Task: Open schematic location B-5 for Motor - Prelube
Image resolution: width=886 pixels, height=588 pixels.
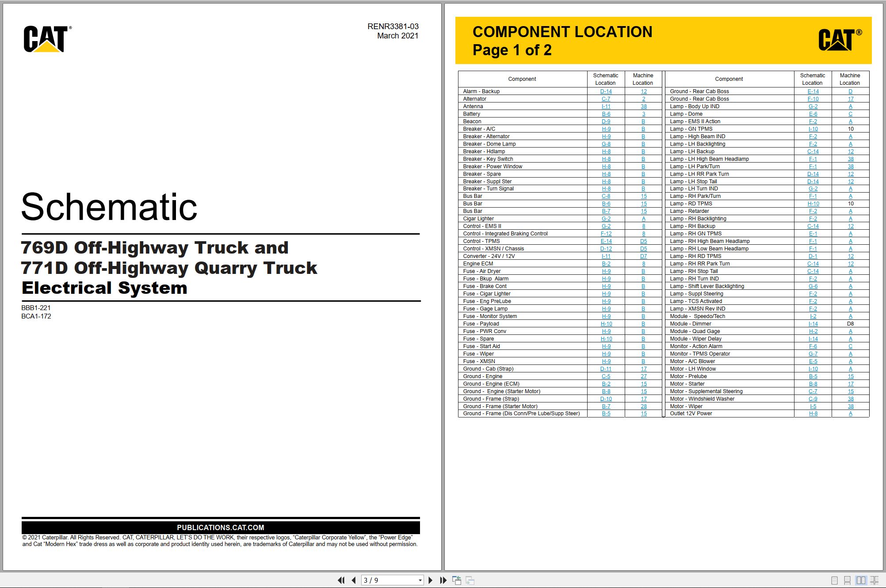Action: pos(813,376)
